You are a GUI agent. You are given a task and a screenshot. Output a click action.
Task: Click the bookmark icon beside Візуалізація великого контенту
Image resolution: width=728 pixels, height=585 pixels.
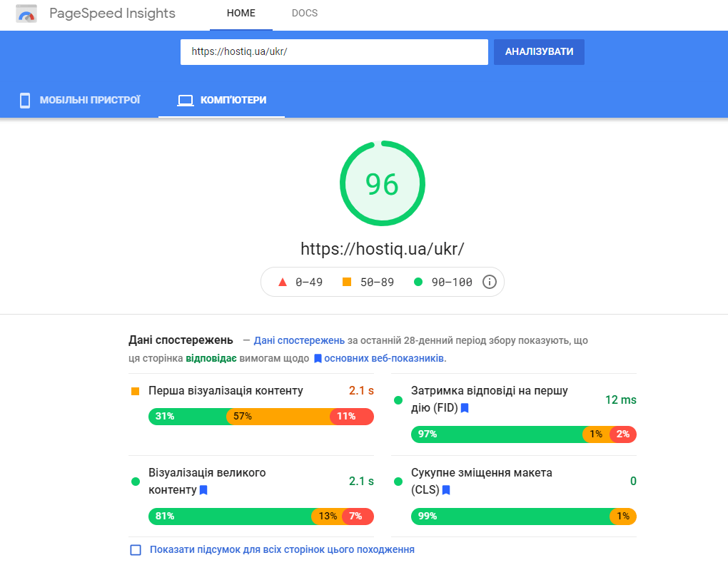tap(203, 490)
